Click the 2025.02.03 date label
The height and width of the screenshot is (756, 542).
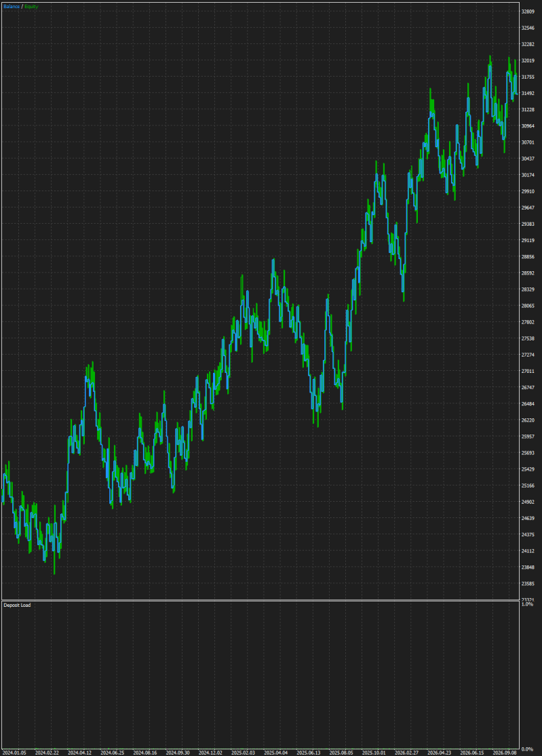tap(243, 753)
